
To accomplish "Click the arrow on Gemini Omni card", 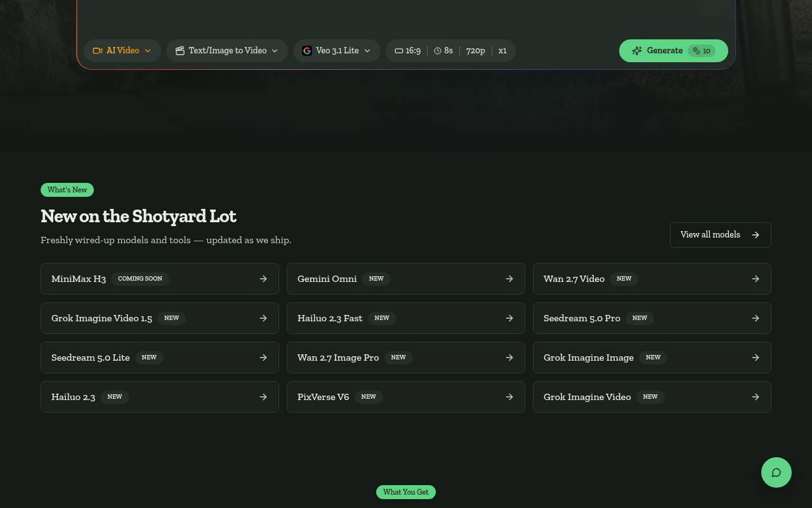I will (x=509, y=279).
